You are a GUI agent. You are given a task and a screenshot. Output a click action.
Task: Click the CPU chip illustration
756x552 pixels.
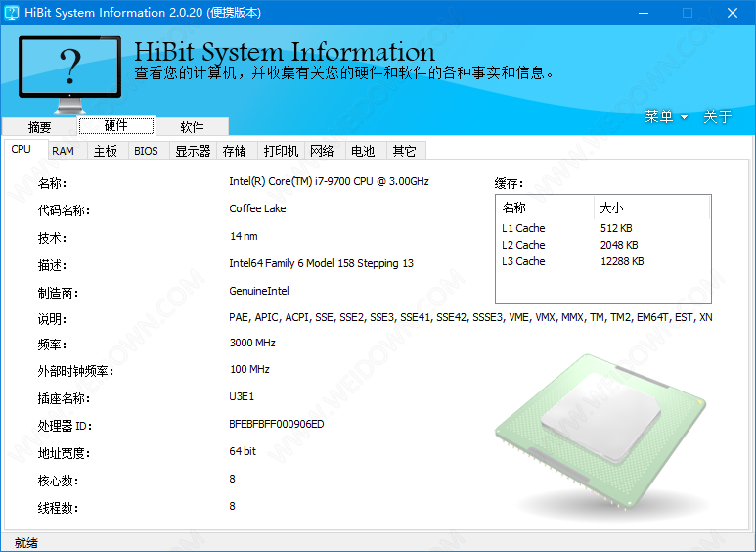[600, 432]
